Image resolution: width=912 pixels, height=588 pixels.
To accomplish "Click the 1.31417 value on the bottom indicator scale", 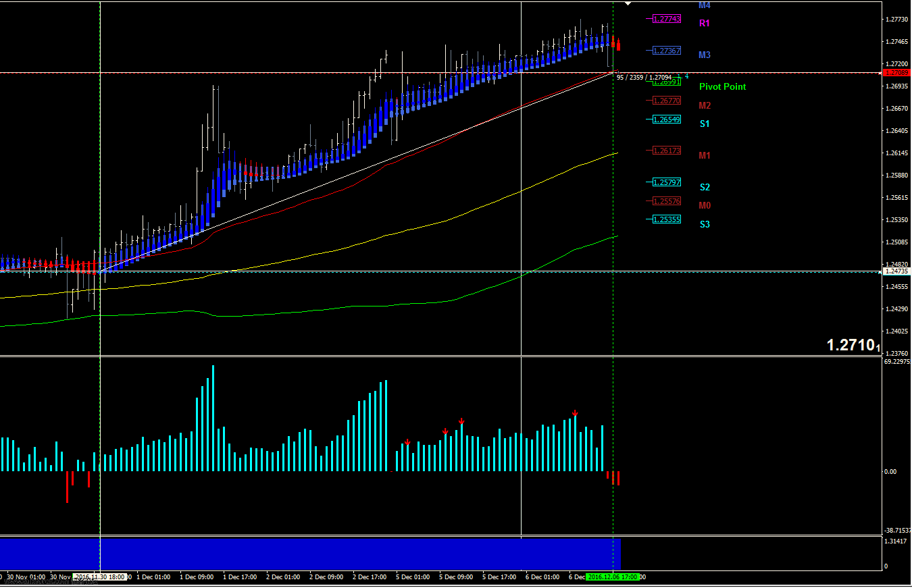I will click(896, 541).
